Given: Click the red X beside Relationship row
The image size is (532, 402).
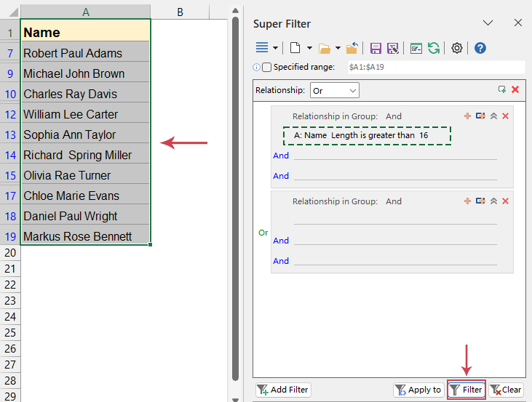Looking at the screenshot, I should tap(515, 90).
